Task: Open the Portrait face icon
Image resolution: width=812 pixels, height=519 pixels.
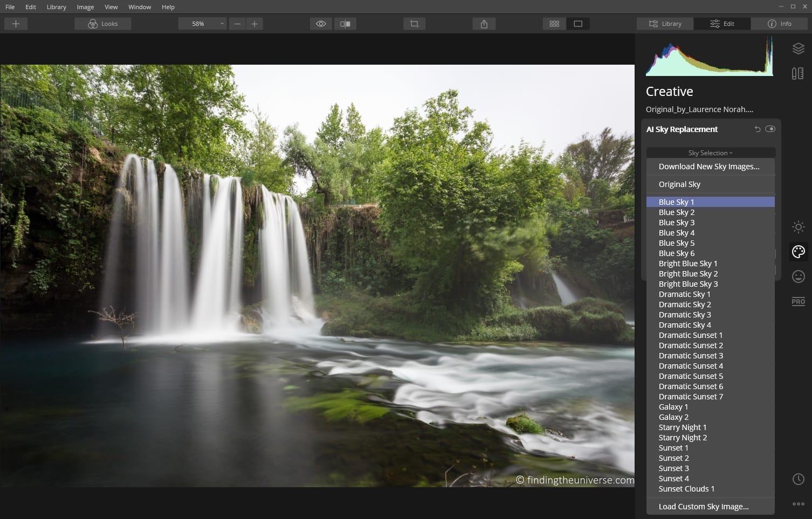Action: [798, 276]
